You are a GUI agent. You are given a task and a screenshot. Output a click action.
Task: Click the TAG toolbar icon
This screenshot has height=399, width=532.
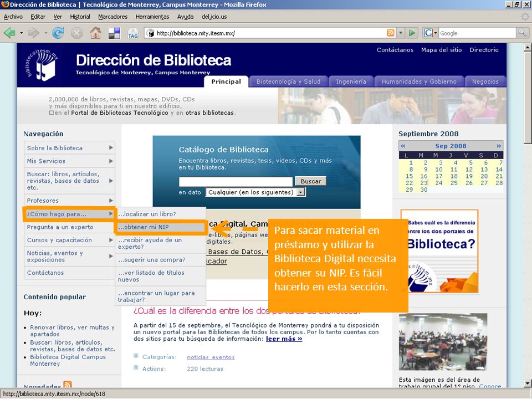(132, 33)
